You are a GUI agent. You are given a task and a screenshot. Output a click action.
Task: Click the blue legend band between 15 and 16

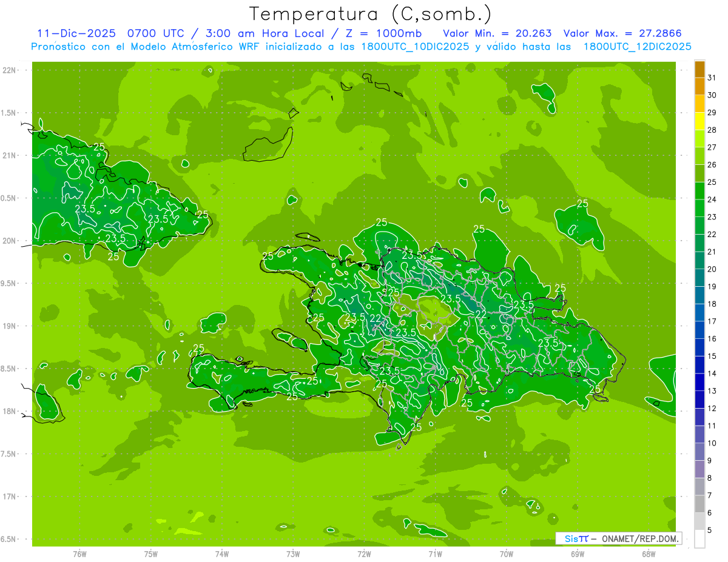click(699, 348)
